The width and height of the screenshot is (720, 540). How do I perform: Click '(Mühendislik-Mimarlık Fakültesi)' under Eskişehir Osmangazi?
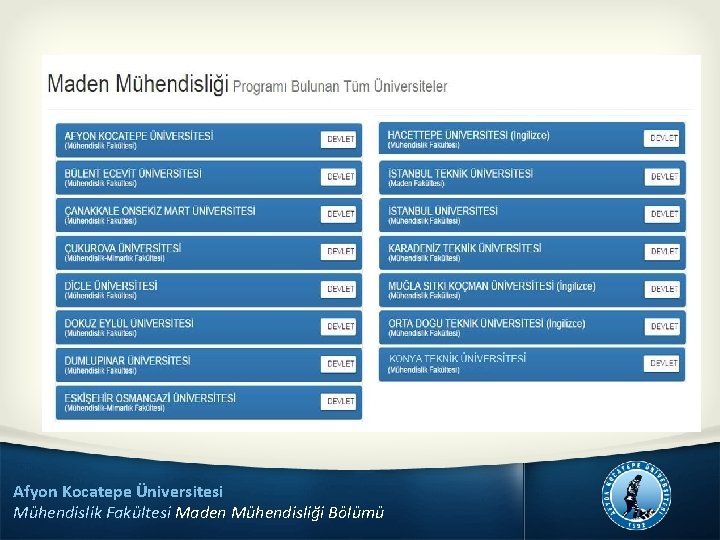tap(114, 408)
